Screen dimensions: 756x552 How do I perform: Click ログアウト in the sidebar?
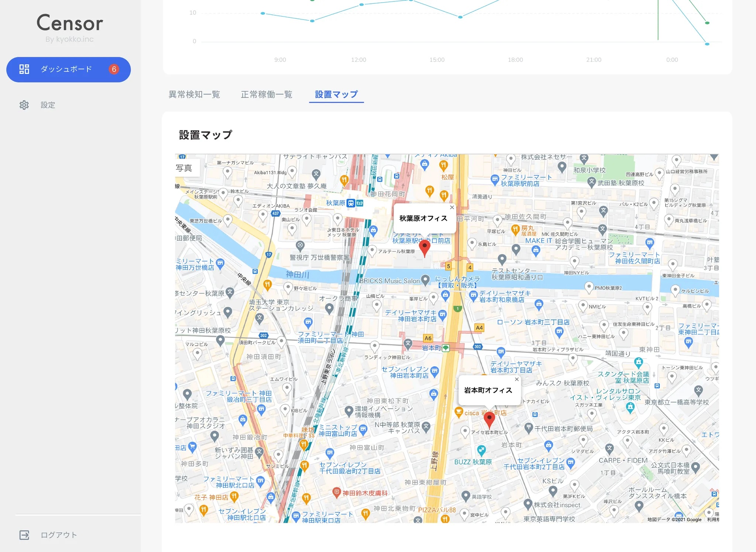[x=59, y=535]
